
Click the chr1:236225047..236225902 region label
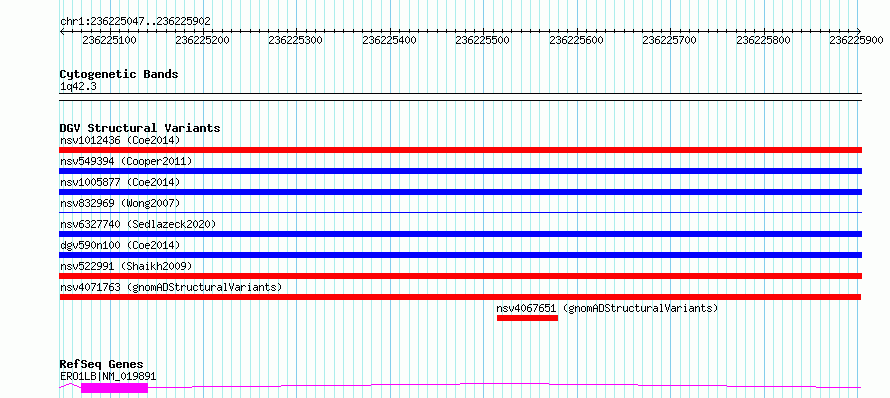click(136, 22)
